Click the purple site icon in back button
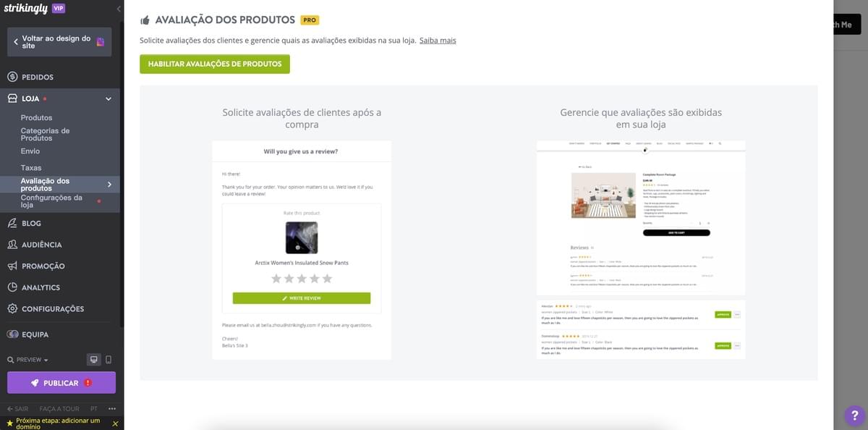This screenshot has height=430, width=868. pos(101,42)
